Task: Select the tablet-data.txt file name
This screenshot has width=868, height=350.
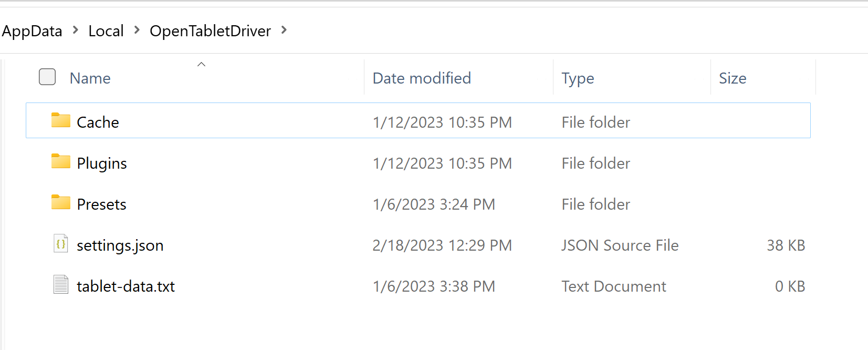Action: tap(126, 286)
